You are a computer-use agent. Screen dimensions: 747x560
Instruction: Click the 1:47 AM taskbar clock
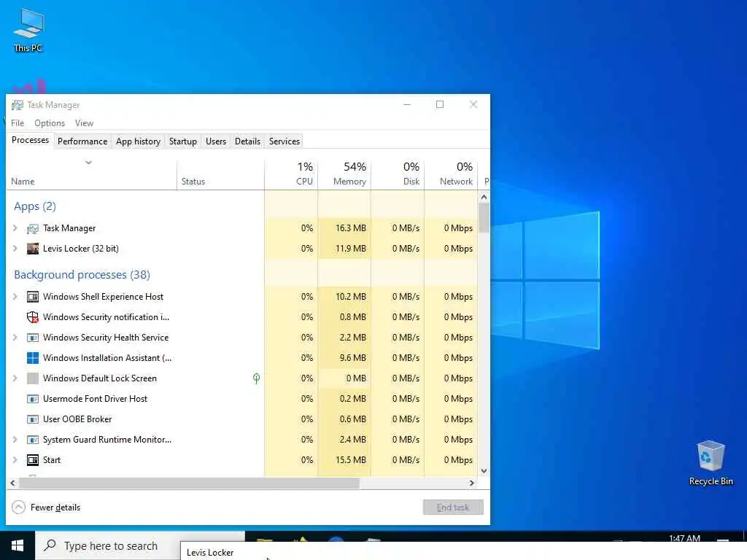tap(684, 538)
